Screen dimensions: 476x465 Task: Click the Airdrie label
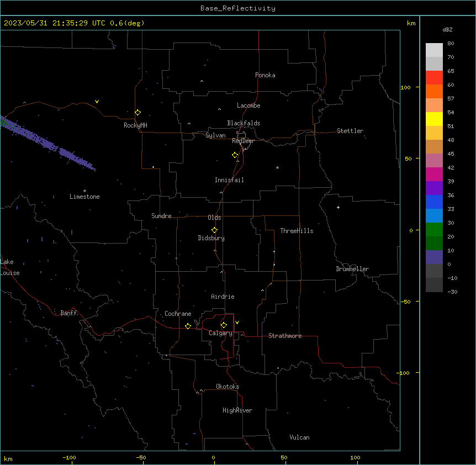point(223,297)
